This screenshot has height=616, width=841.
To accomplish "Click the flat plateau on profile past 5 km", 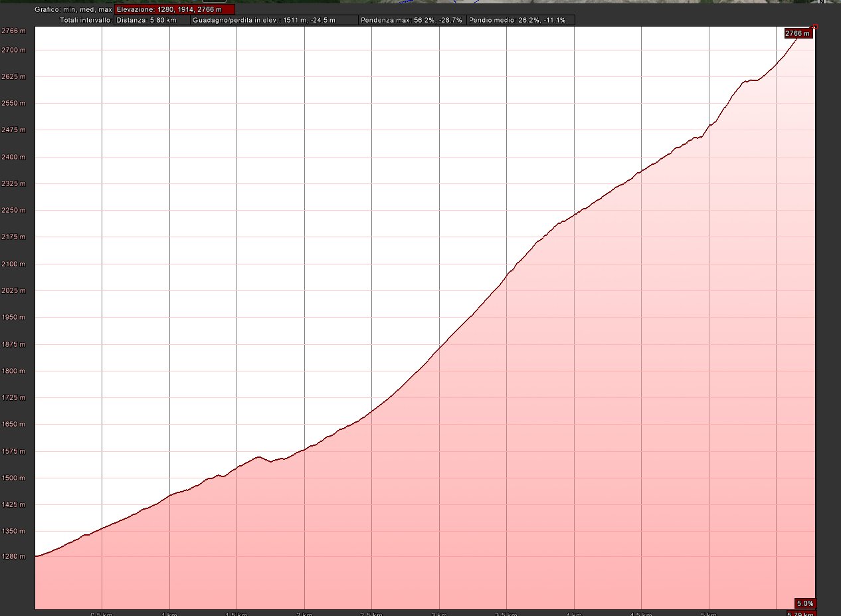I will pyautogui.click(x=751, y=80).
